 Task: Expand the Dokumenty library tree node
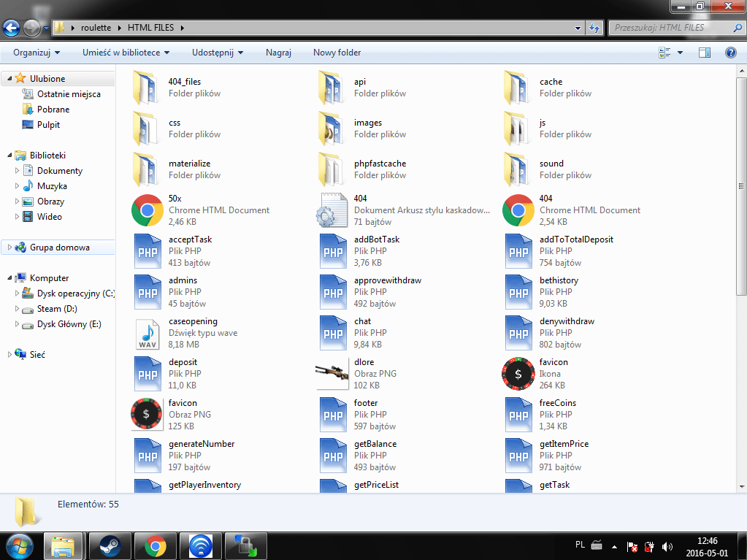pos(18,171)
